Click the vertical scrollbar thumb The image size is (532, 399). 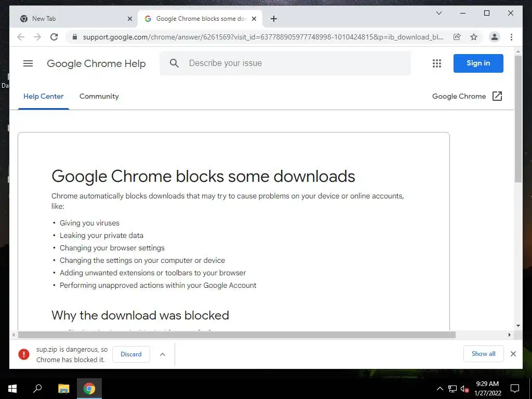[x=518, y=119]
